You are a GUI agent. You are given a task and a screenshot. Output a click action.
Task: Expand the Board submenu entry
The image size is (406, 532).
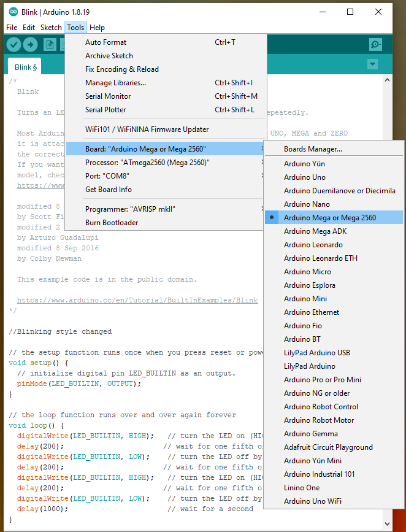[x=164, y=149]
